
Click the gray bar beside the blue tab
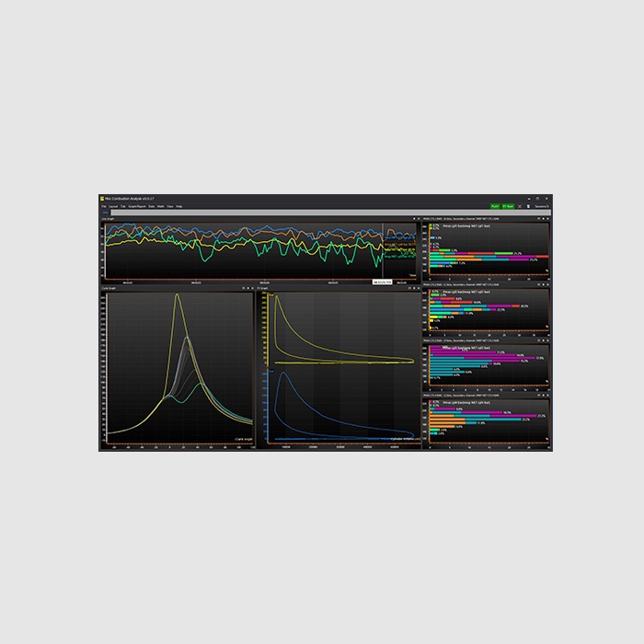tap(330, 213)
